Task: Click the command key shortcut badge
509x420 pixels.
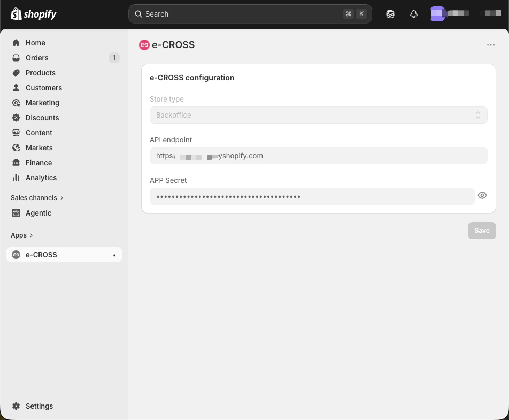Action: 348,14
